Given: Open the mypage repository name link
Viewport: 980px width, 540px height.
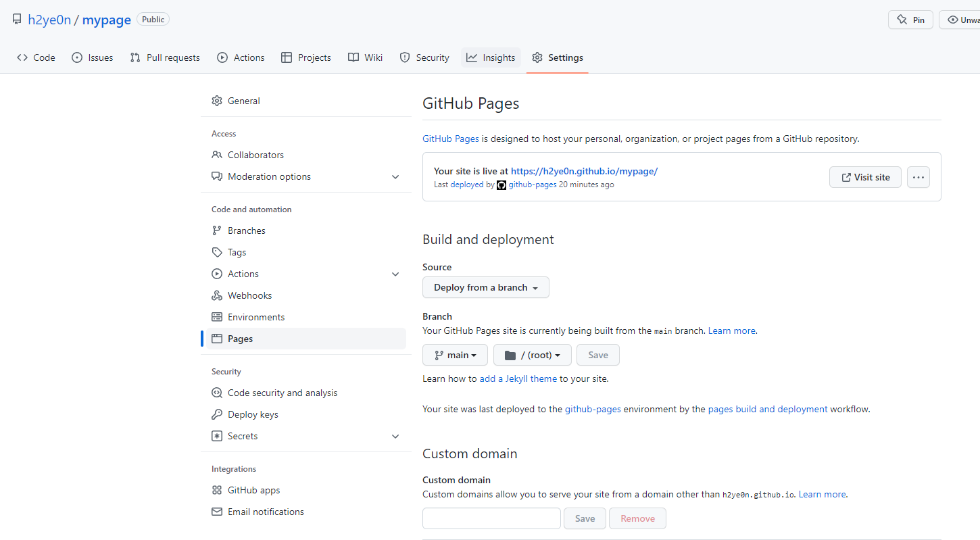Looking at the screenshot, I should [x=107, y=20].
